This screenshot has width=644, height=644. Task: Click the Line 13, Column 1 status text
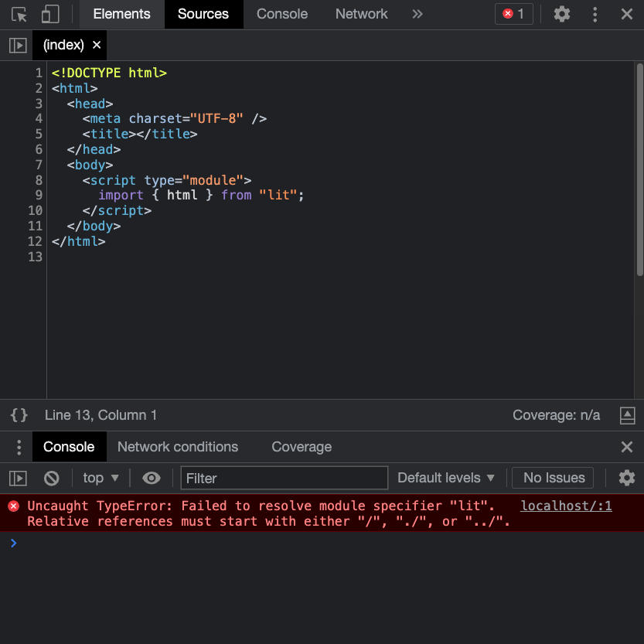[x=101, y=415]
